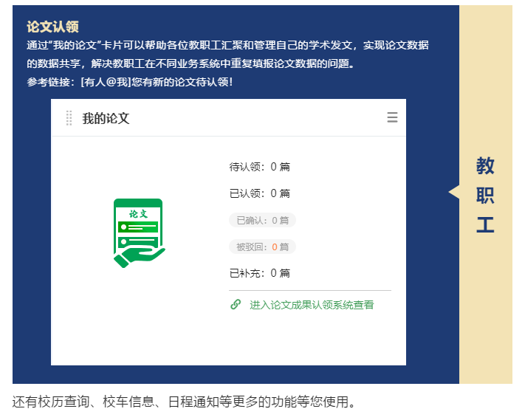Click the 被驳回 gray pill badge
This screenshot has height=420, width=525.
click(x=262, y=247)
